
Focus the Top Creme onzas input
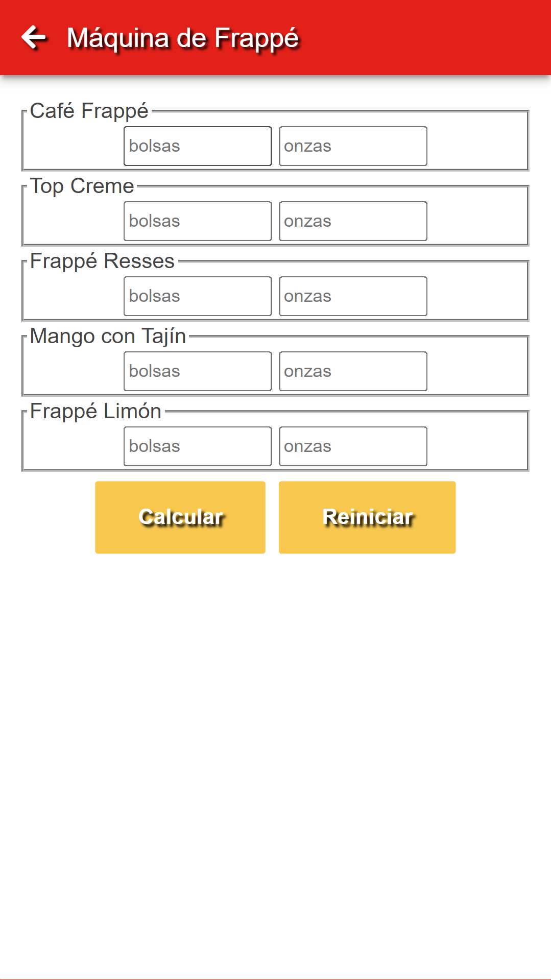click(x=353, y=221)
